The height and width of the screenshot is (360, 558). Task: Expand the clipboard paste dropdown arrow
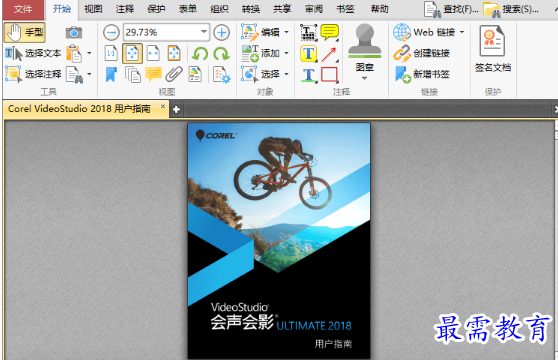pos(89,53)
